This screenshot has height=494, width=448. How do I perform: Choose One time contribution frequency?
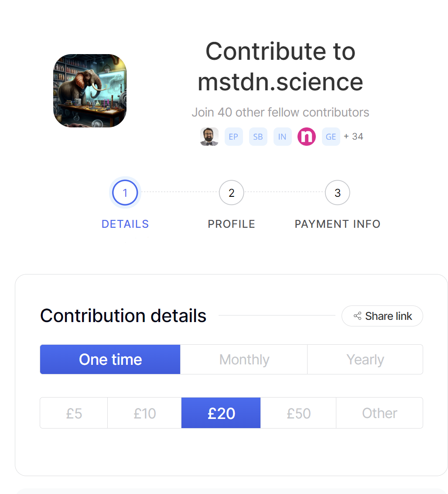pyautogui.click(x=110, y=360)
